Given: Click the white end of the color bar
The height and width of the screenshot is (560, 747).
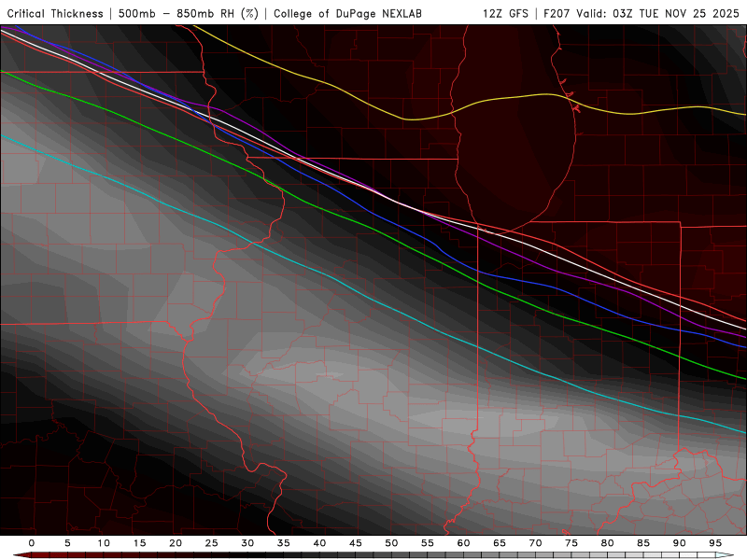Looking at the screenshot, I should click(725, 555).
